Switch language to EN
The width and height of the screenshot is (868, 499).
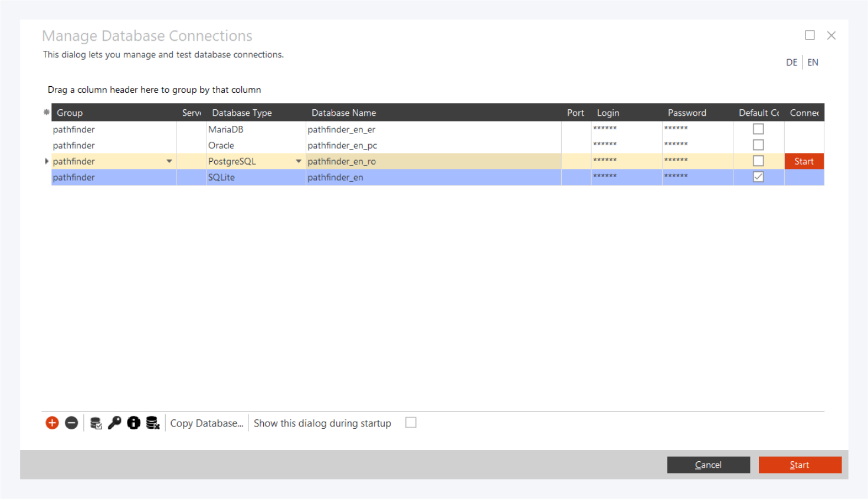tap(813, 62)
